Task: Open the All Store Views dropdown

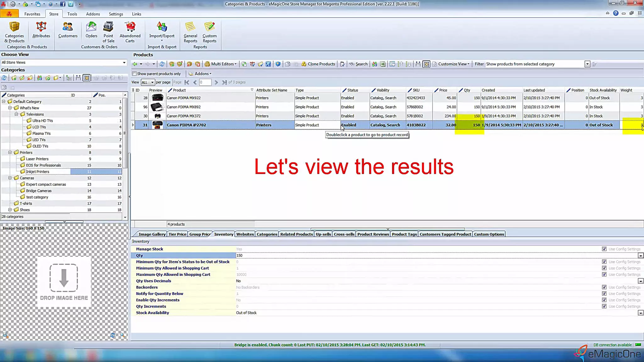Action: (124, 62)
